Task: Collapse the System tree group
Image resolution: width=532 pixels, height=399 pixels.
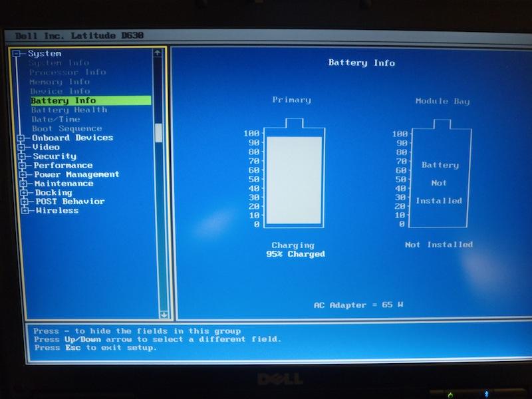Action: click(x=16, y=54)
